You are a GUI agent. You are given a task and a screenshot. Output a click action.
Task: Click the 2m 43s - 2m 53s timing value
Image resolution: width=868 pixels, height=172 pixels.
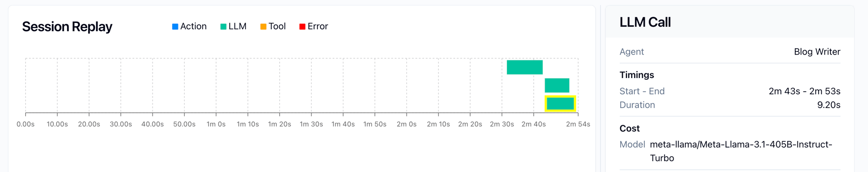click(x=804, y=91)
